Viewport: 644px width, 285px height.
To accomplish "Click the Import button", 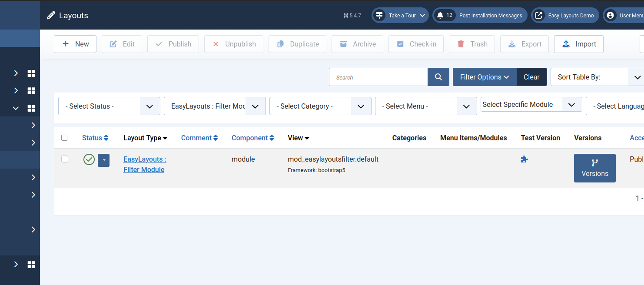I will 579,44.
